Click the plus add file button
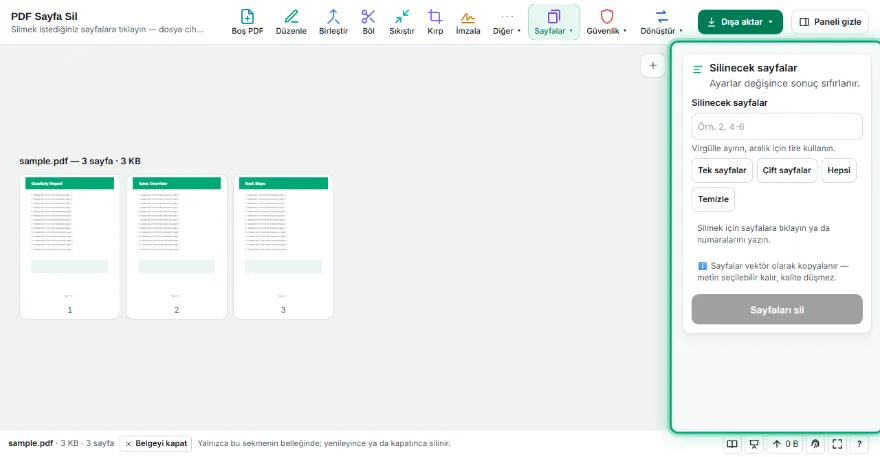The width and height of the screenshot is (880, 457). (653, 66)
